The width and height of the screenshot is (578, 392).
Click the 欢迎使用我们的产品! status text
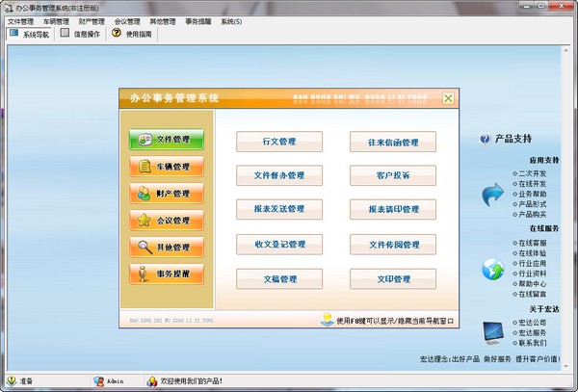pyautogui.click(x=192, y=381)
